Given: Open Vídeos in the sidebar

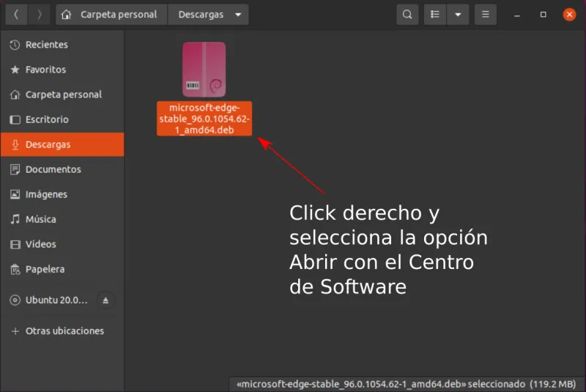Looking at the screenshot, I should pyautogui.click(x=62, y=245).
